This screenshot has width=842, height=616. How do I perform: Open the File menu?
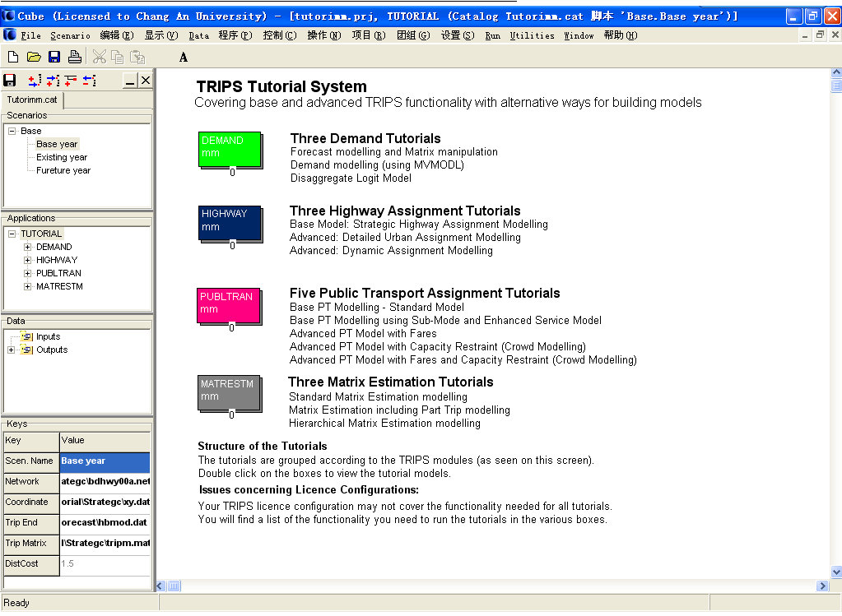30,35
